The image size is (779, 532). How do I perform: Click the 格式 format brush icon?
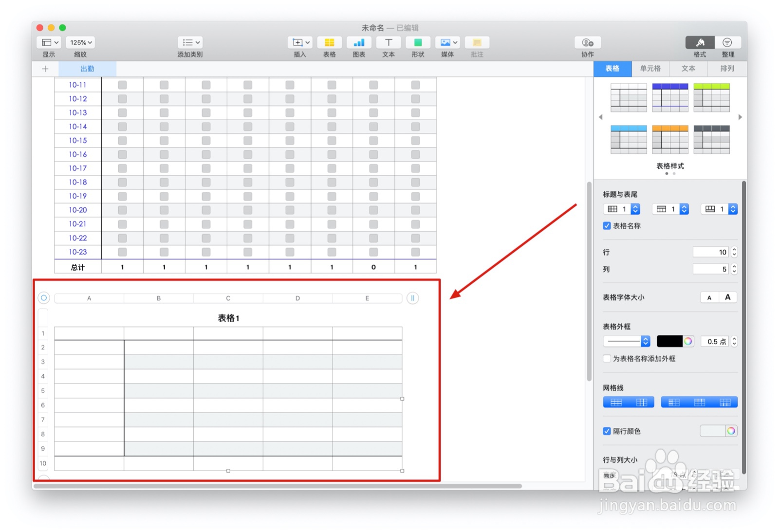(x=700, y=42)
